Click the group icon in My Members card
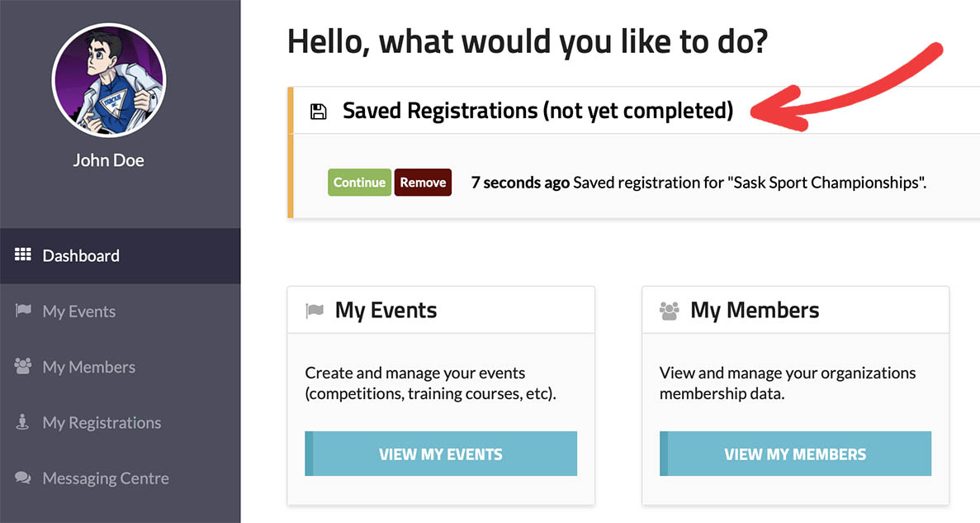 (669, 311)
